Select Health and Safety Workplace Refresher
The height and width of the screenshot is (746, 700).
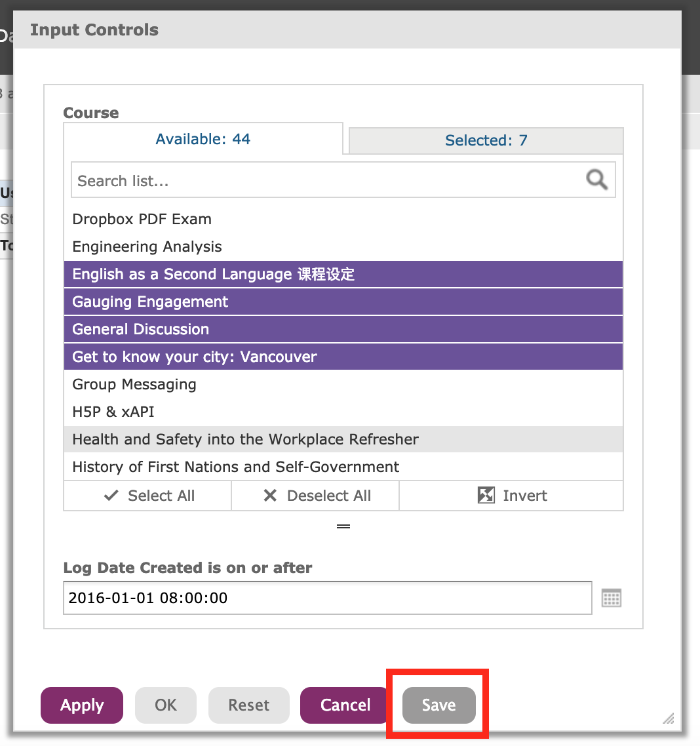coord(343,439)
